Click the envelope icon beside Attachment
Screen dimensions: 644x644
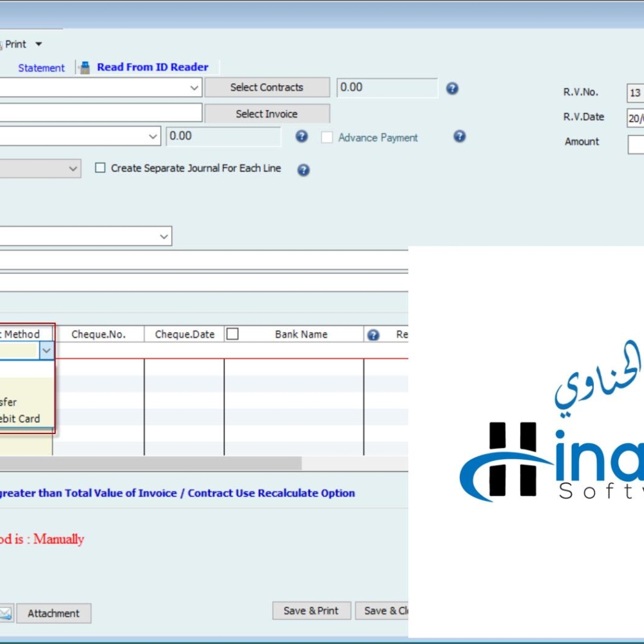click(6, 613)
